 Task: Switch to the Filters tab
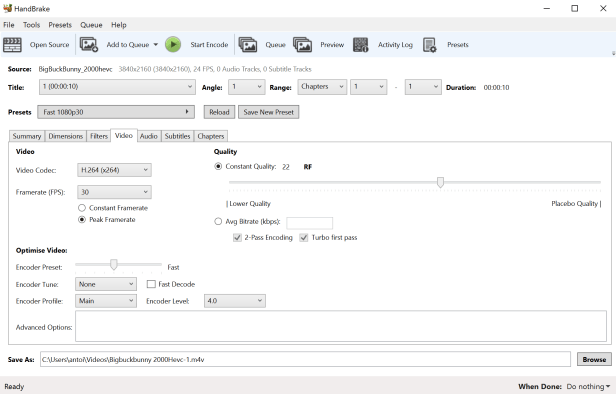[x=99, y=136]
